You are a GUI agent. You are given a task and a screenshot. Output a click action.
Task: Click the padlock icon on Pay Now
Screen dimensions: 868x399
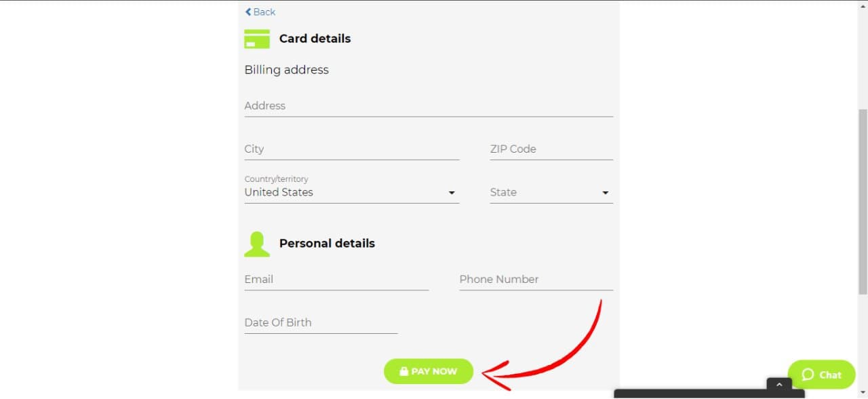point(404,371)
